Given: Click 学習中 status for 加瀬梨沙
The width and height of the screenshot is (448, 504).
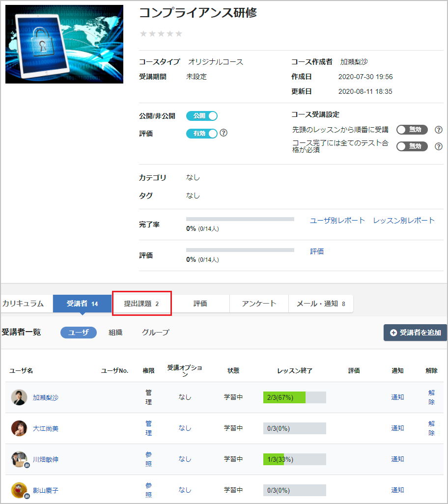Looking at the screenshot, I should point(233,397).
